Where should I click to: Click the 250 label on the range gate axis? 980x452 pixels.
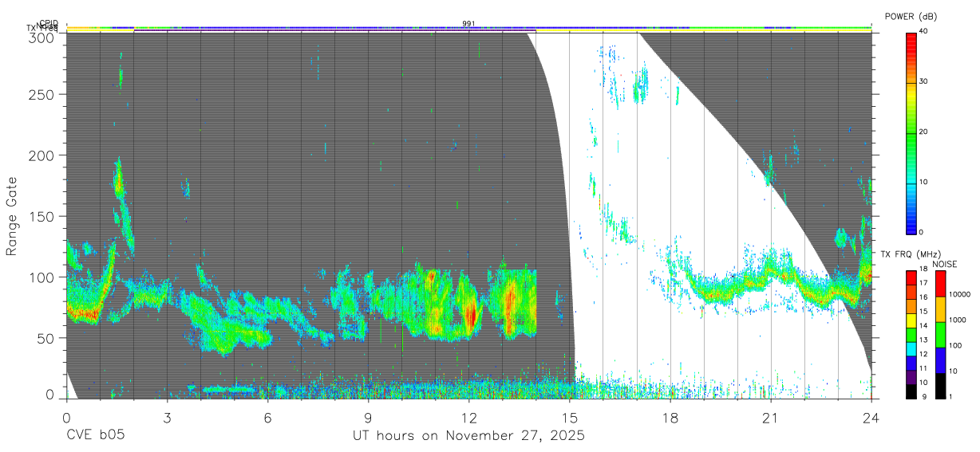(x=42, y=94)
